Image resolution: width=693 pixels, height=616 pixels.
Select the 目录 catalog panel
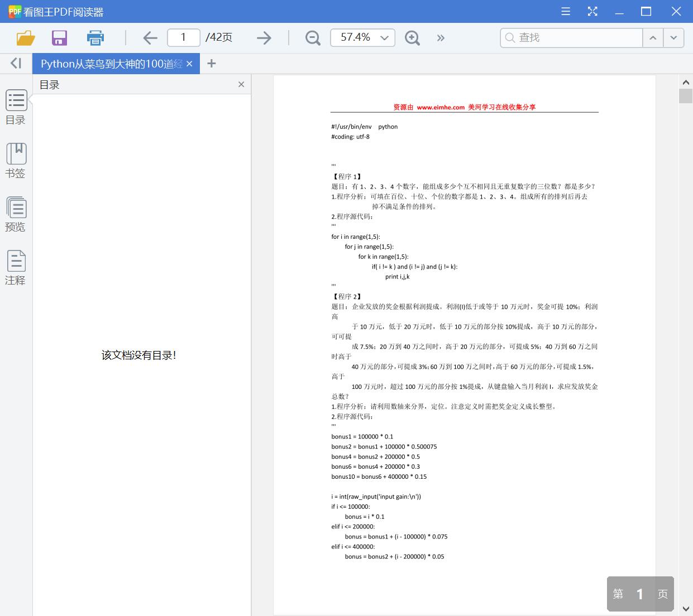pyautogui.click(x=16, y=107)
